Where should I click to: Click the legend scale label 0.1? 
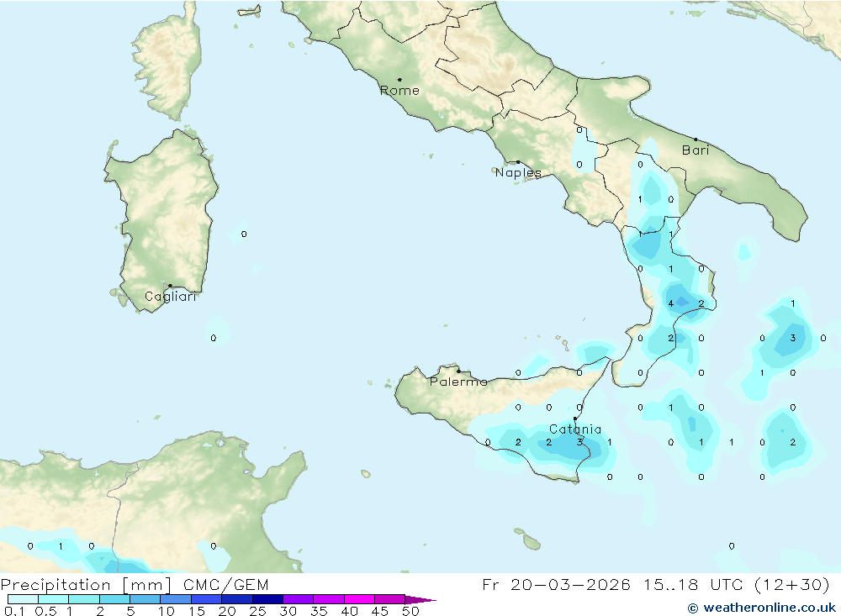pos(14,611)
